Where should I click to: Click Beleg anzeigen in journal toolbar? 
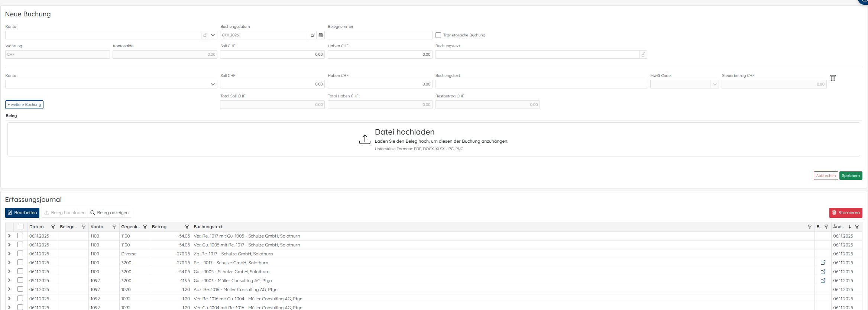pyautogui.click(x=110, y=213)
